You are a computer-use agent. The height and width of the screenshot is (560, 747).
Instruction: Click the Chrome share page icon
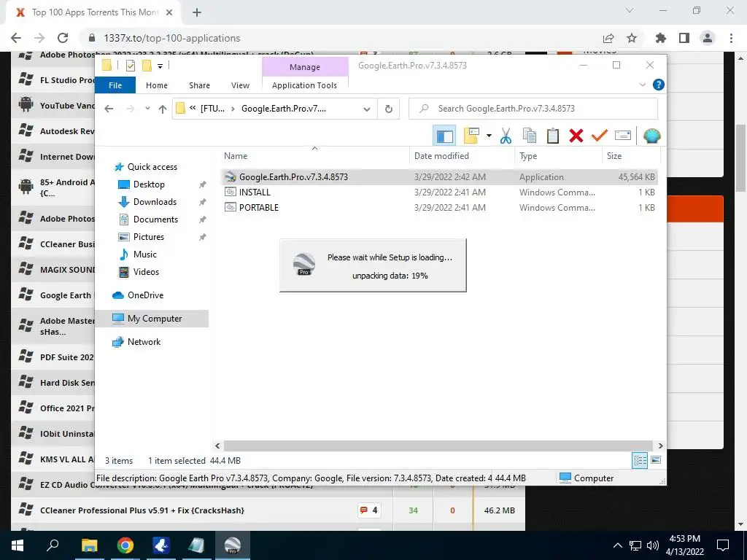[x=608, y=38]
